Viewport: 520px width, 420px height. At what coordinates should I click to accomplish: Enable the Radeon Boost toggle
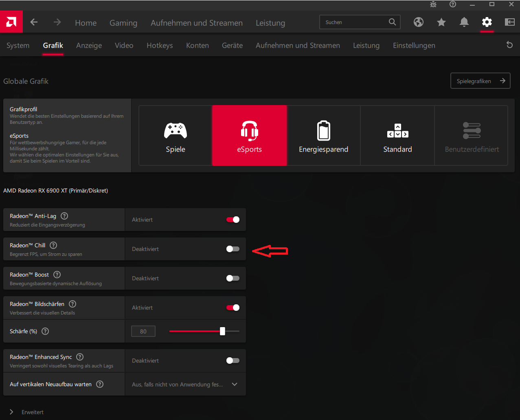(233, 278)
